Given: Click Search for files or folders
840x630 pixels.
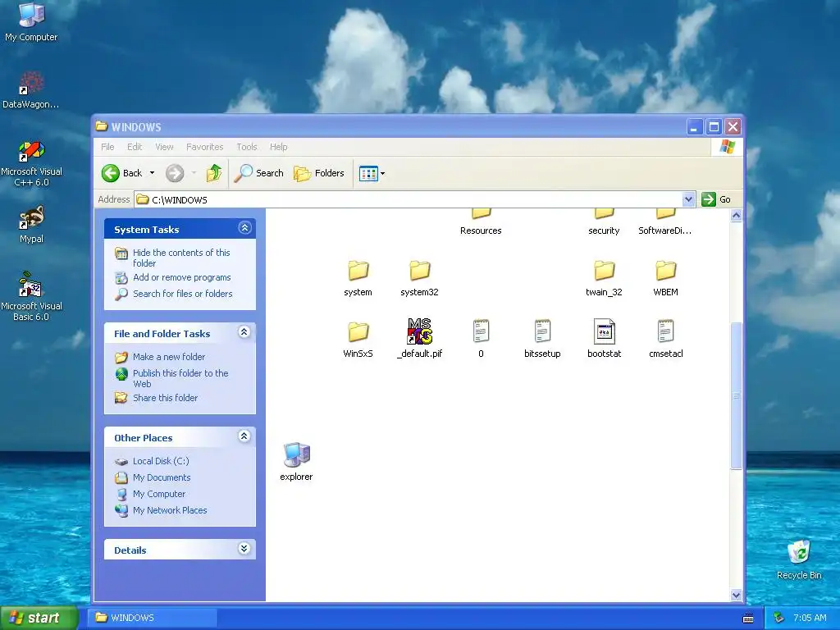Looking at the screenshot, I should point(183,294).
